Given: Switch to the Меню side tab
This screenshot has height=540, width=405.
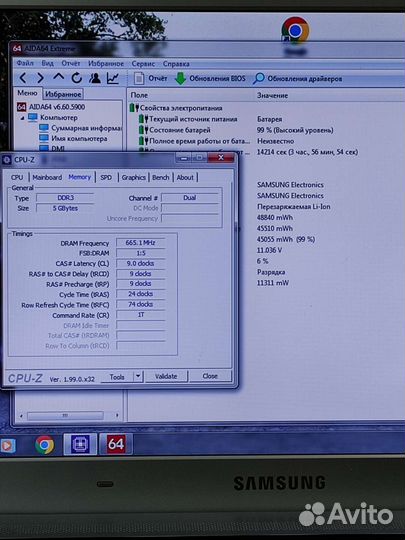Looking at the screenshot, I should [27, 93].
